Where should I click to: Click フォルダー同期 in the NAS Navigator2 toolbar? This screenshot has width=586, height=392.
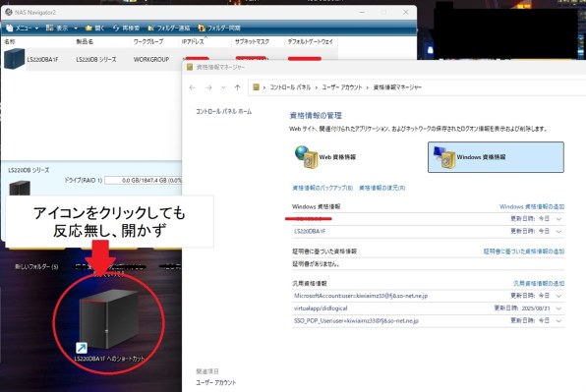point(219,28)
